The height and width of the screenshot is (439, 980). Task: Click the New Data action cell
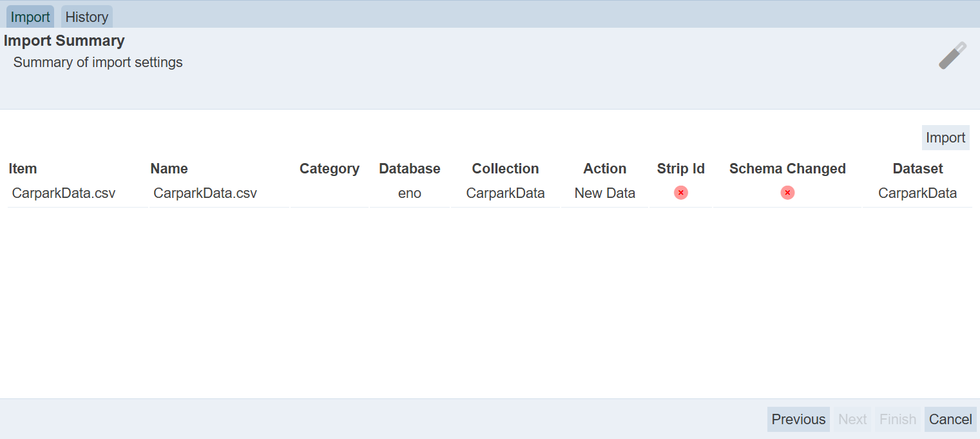[604, 193]
